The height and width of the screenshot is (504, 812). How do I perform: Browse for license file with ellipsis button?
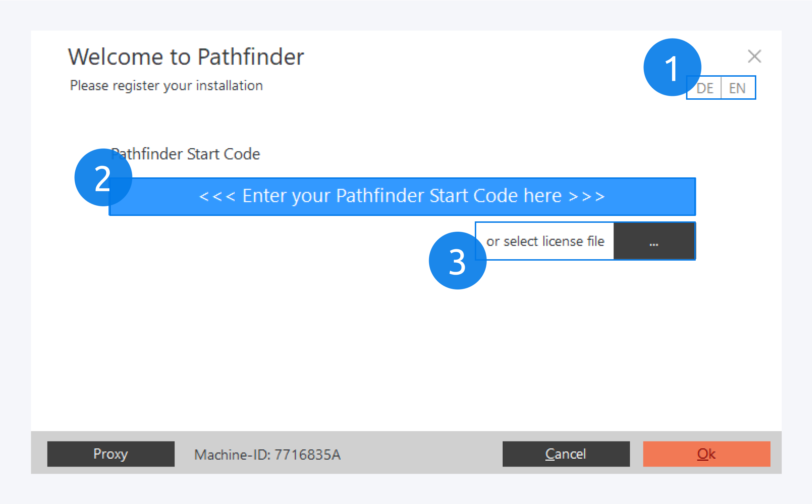[654, 241]
